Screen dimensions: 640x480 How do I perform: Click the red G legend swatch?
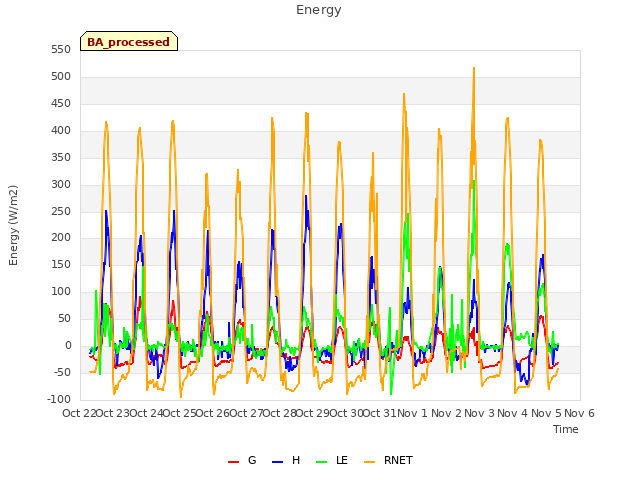click(x=233, y=462)
